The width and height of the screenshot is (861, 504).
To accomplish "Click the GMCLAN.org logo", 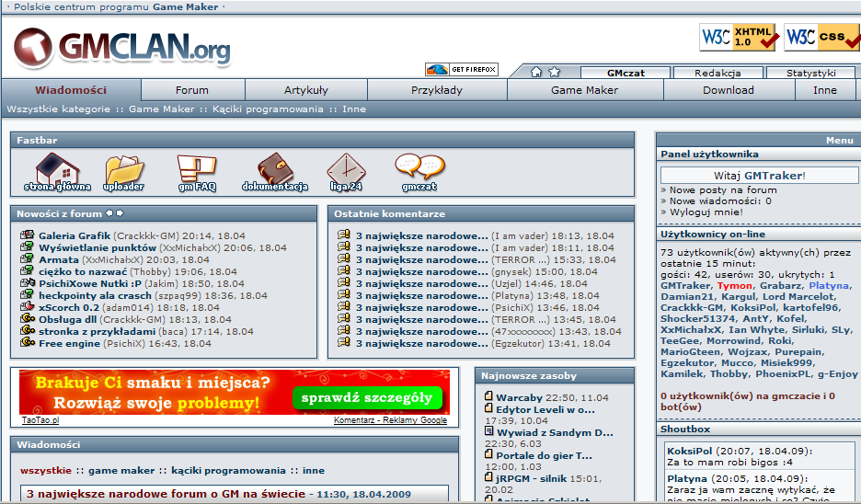I will tap(122, 45).
